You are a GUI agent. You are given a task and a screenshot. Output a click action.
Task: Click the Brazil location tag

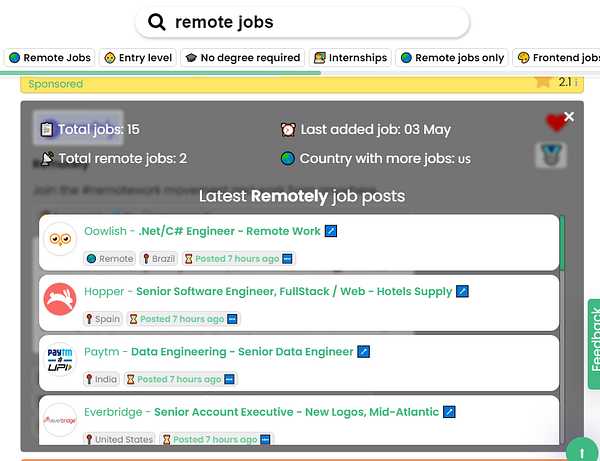(159, 259)
